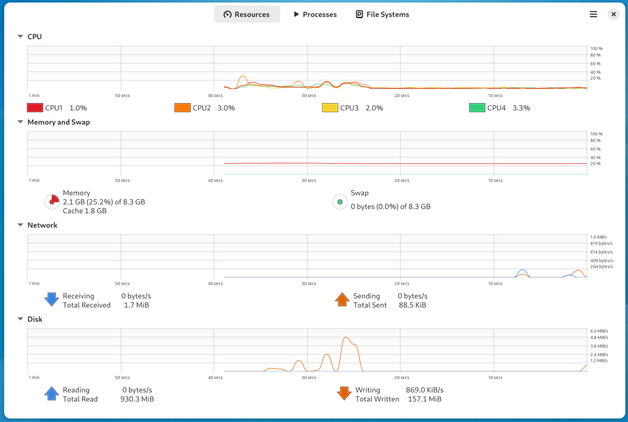Collapse the Network section
This screenshot has height=422, width=628.
pos(20,225)
